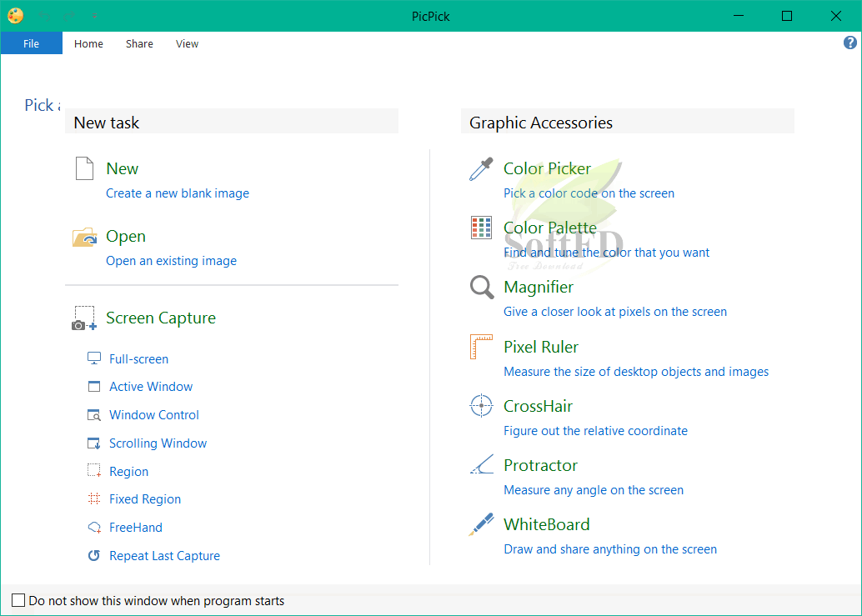Click the magnifying glass icon for Magnifier
Image resolution: width=862 pixels, height=616 pixels.
pyautogui.click(x=482, y=287)
